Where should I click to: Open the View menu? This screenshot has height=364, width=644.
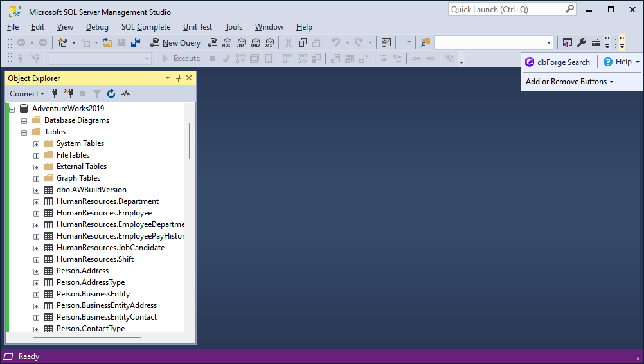tap(65, 27)
